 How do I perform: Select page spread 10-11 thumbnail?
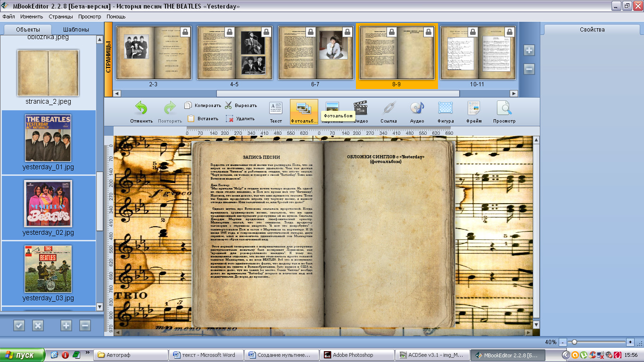tap(478, 53)
